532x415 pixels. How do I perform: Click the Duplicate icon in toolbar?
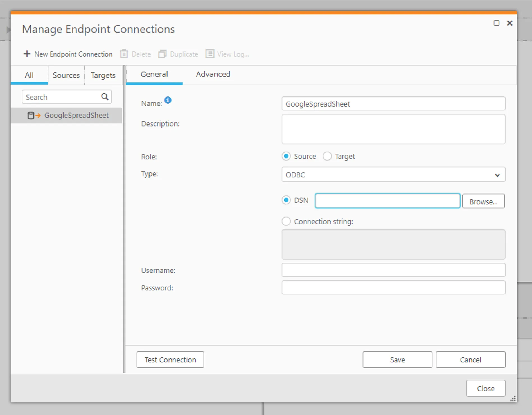coord(162,54)
